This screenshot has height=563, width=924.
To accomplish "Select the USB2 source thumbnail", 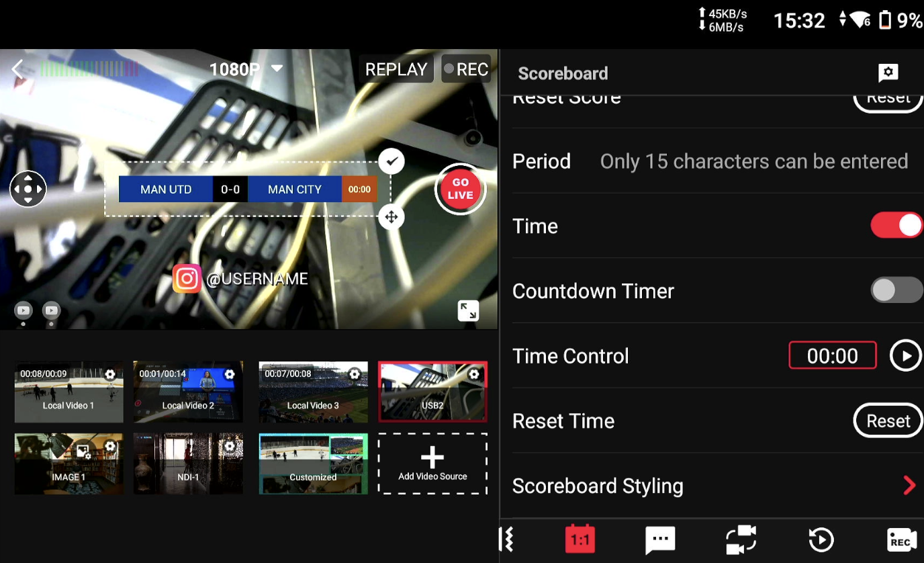I will 432,392.
